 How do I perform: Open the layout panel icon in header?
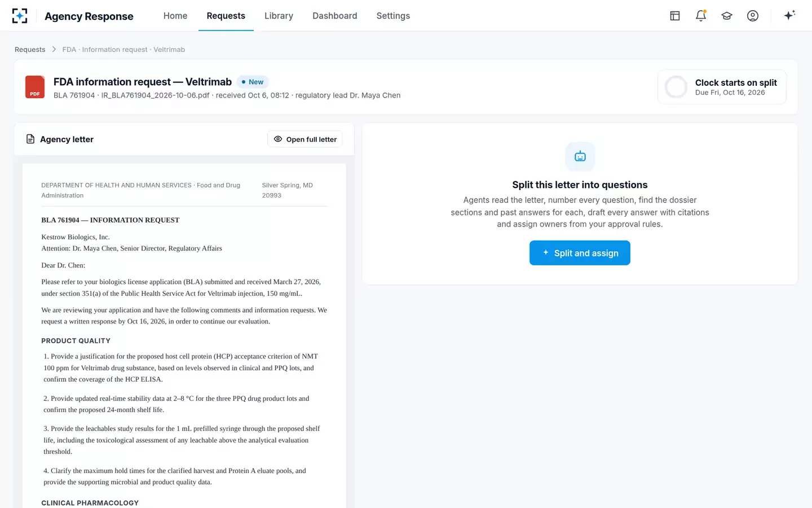675,16
